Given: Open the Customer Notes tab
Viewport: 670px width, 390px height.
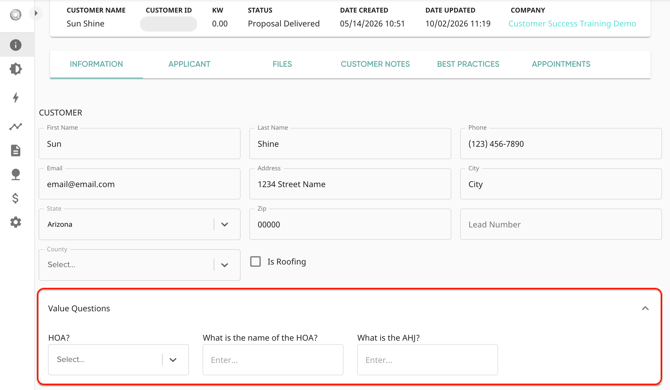Looking at the screenshot, I should point(375,64).
